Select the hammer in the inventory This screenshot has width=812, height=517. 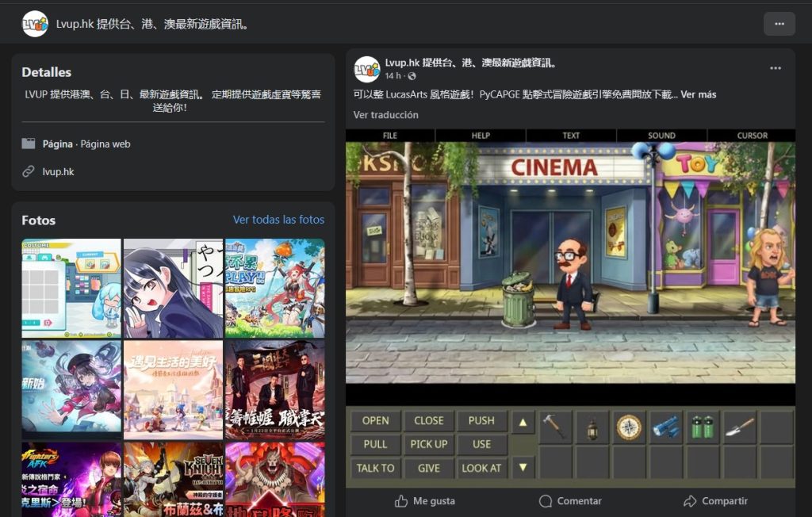click(x=553, y=426)
